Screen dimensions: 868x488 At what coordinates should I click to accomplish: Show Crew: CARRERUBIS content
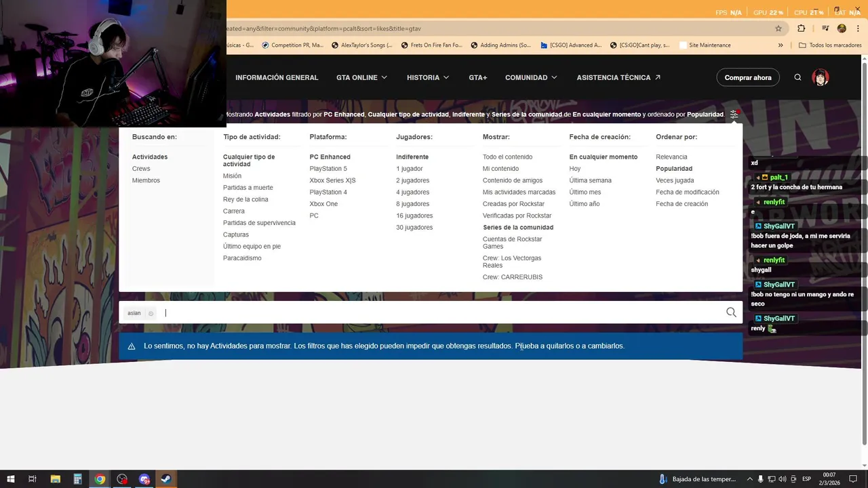(x=513, y=277)
